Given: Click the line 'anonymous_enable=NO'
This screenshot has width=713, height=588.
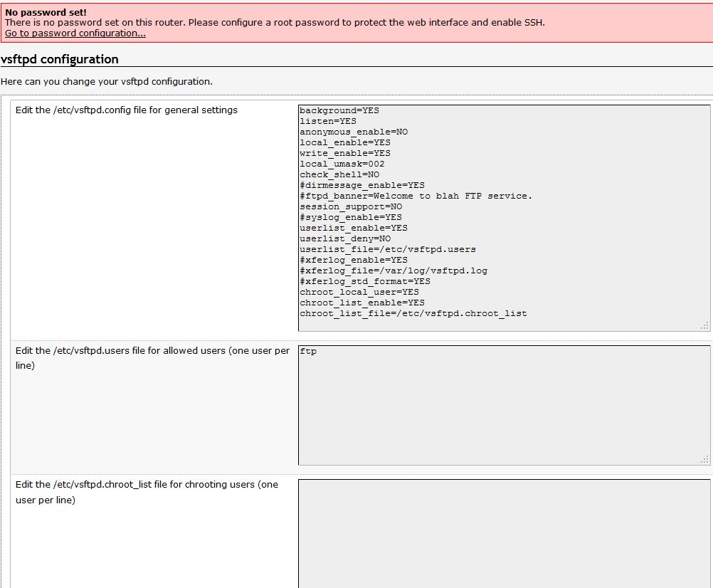Looking at the screenshot, I should [354, 132].
